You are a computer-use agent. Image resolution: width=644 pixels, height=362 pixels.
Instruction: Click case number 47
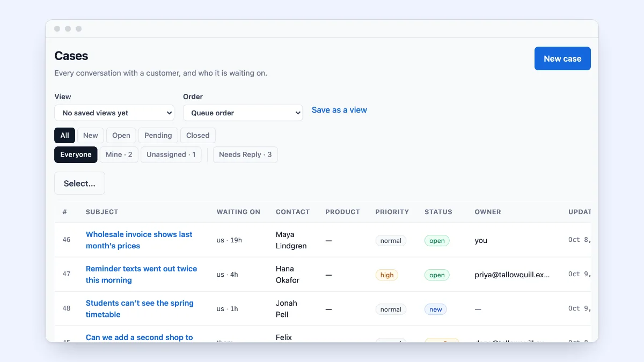tap(67, 274)
